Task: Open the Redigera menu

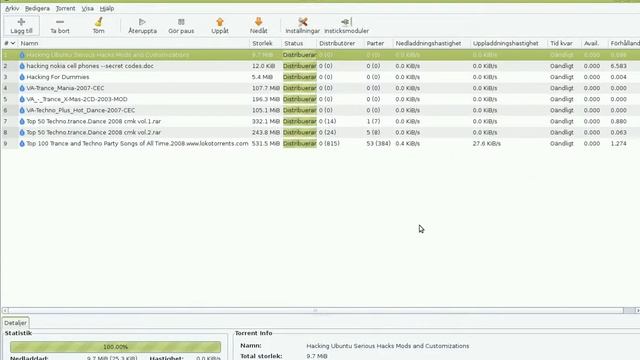Action: pos(37,8)
